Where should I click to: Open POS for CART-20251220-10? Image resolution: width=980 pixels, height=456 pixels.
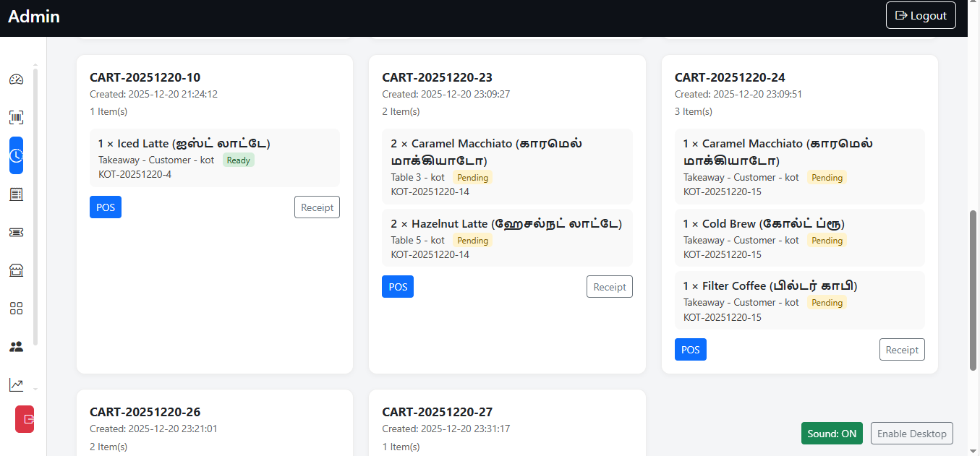[x=106, y=207]
